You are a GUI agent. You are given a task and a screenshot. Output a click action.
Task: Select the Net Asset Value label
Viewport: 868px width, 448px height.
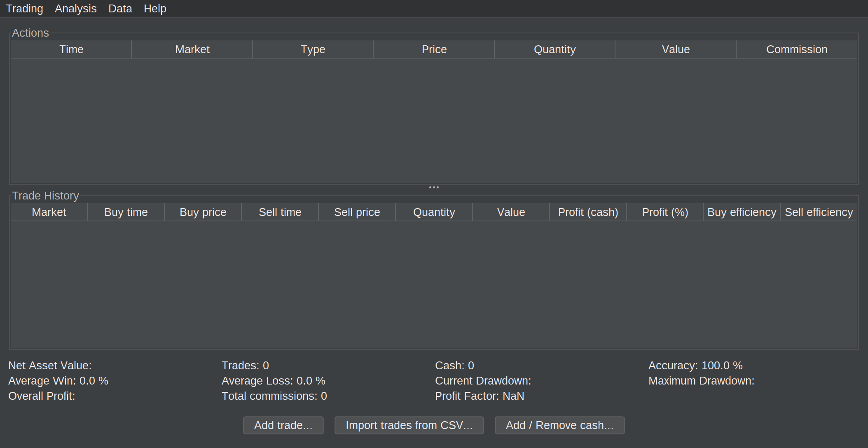click(x=50, y=366)
